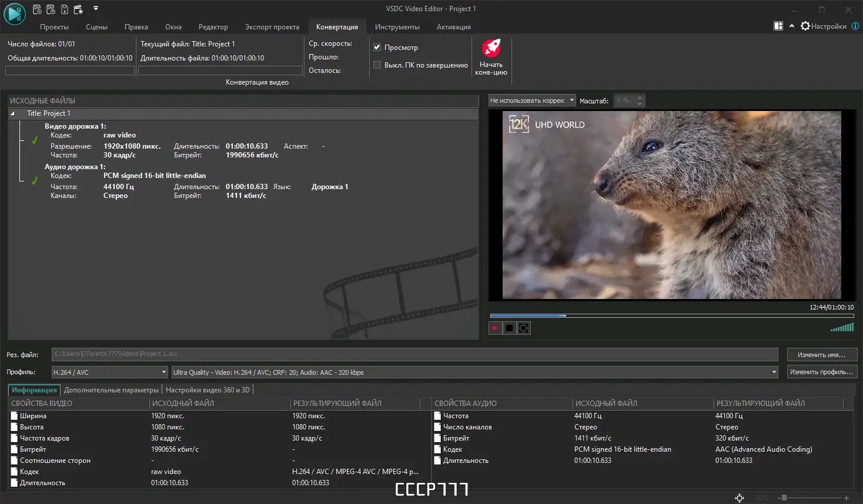The image size is (863, 504).
Task: Enable Выкл. ПК по завершению checkbox
Action: click(377, 65)
